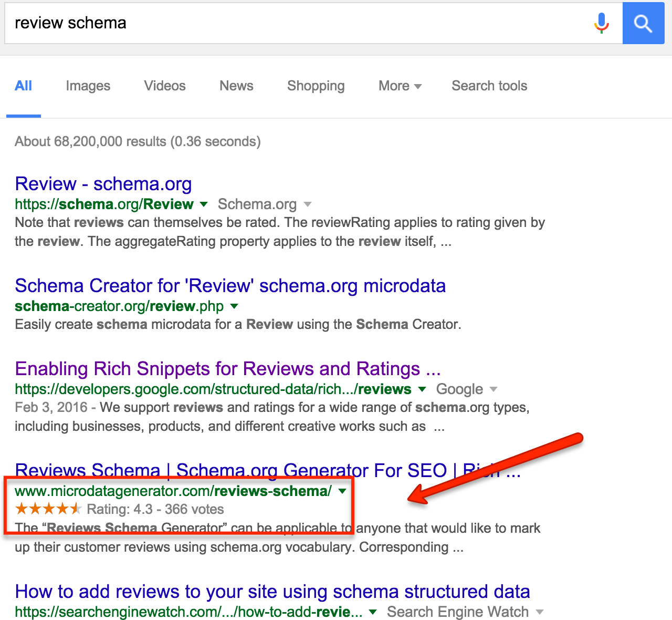This screenshot has width=672, height=620.
Task: Open 'How to add reviews to your site' link
Action: (272, 592)
